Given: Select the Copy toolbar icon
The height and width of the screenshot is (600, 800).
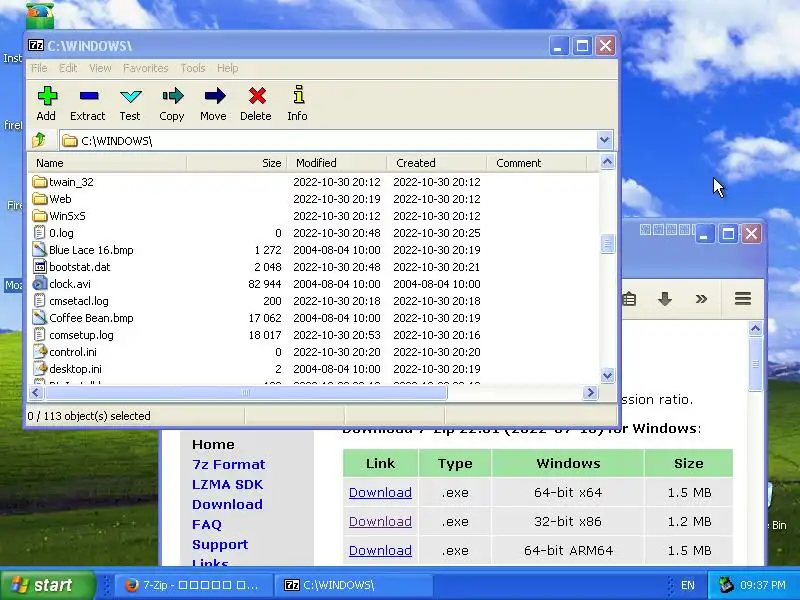Looking at the screenshot, I should click(x=172, y=96).
